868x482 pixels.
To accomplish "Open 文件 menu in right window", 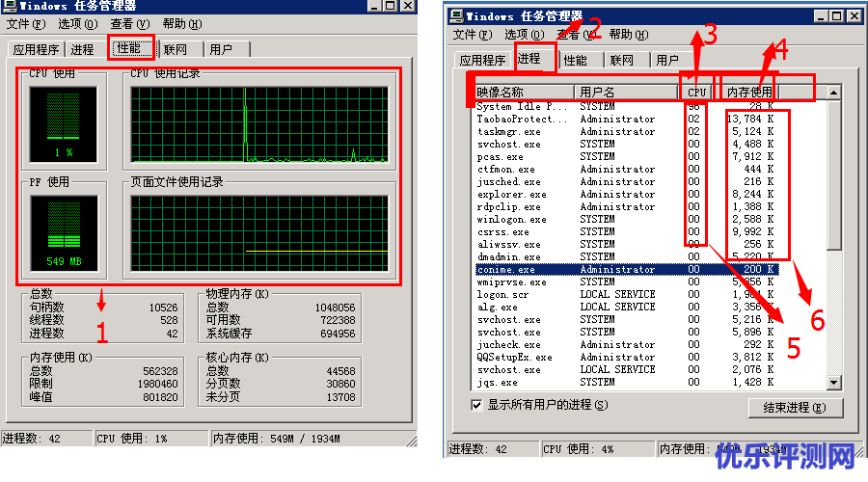I will click(x=473, y=35).
